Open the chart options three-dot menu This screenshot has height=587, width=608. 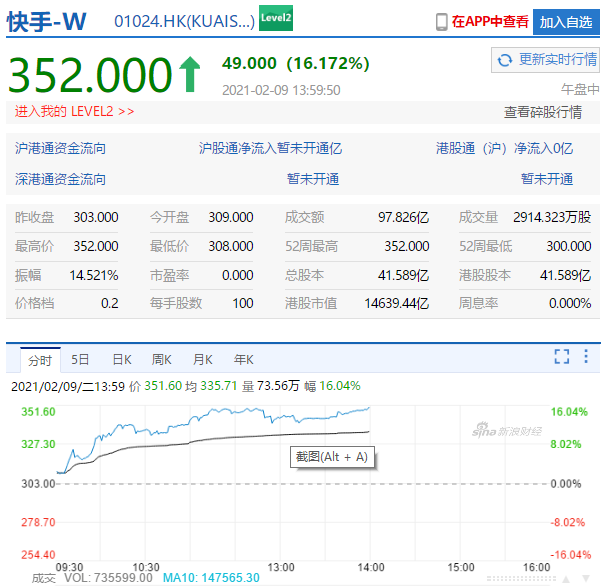point(586,356)
